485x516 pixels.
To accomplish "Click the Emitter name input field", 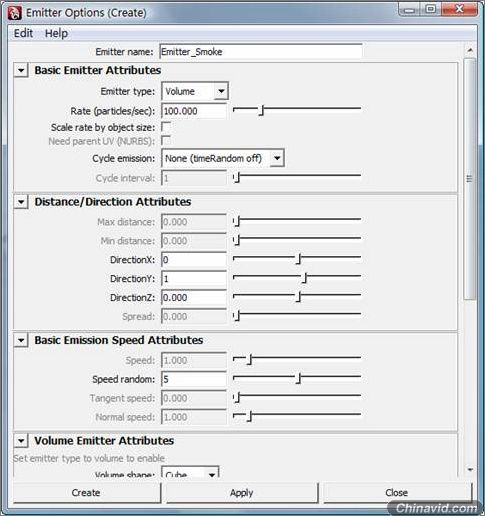I will point(261,52).
